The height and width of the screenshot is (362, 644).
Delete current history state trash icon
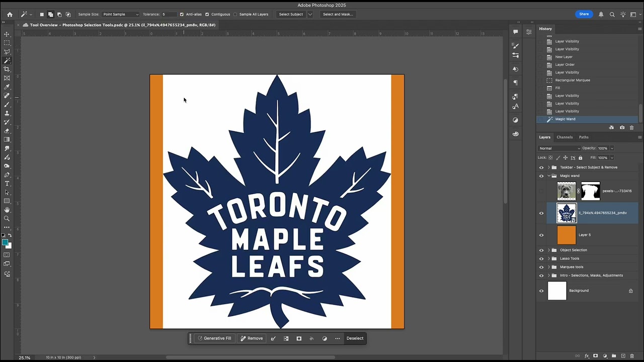point(631,128)
